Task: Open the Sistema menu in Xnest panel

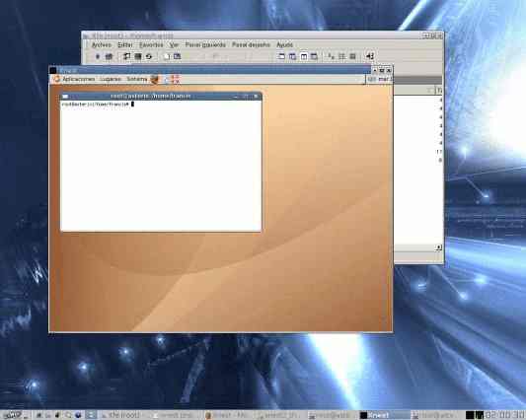Action: (137, 79)
